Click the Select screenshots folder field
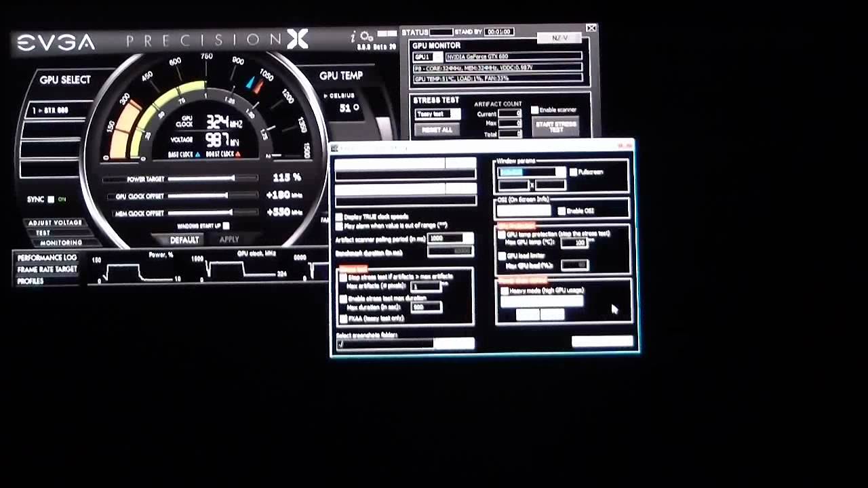 coord(384,344)
